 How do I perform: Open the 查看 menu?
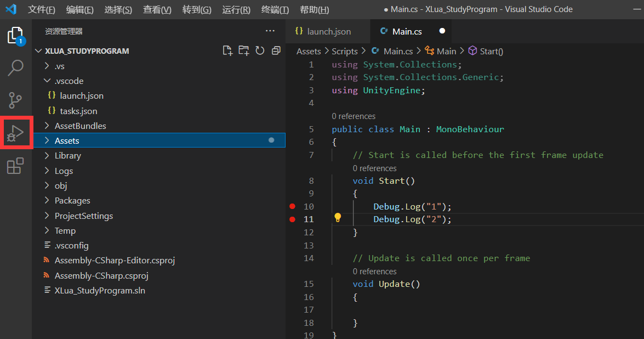tap(157, 9)
